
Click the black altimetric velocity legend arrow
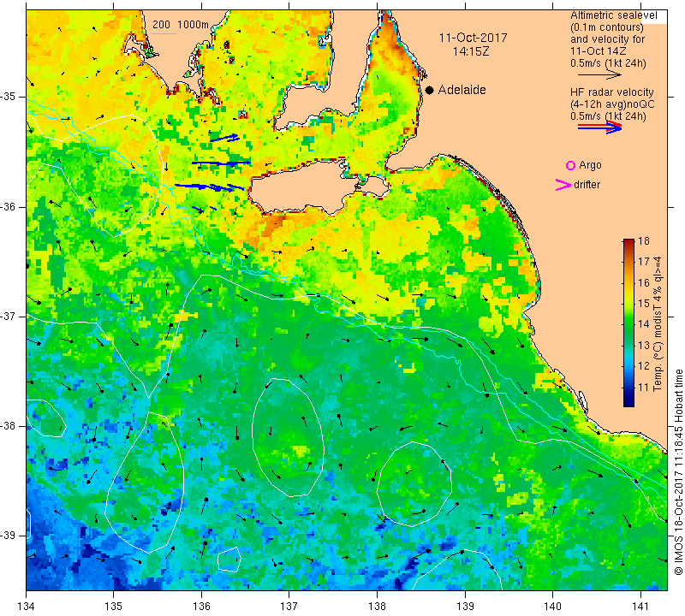(599, 75)
